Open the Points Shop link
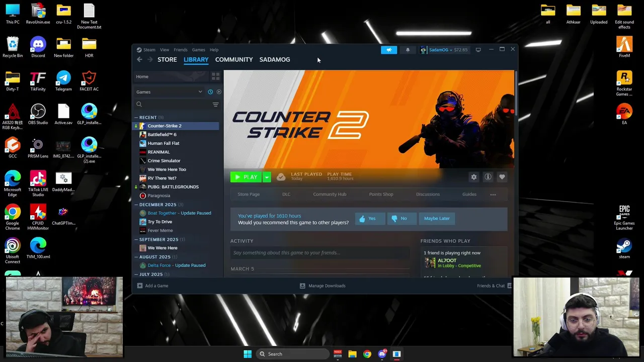The height and width of the screenshot is (362, 644). pyautogui.click(x=381, y=195)
